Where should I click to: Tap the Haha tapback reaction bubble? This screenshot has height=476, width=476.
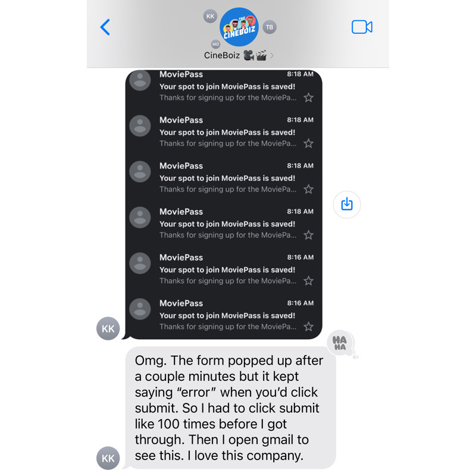point(340,343)
